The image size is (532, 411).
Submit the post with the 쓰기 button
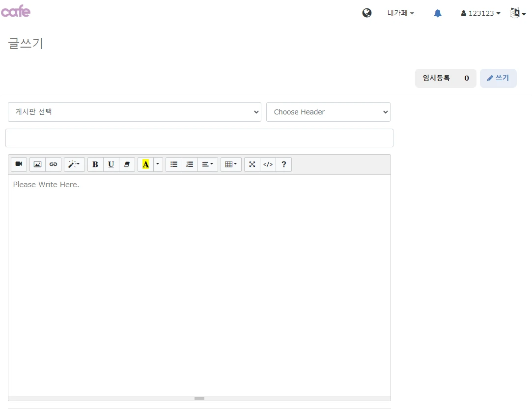(x=498, y=79)
